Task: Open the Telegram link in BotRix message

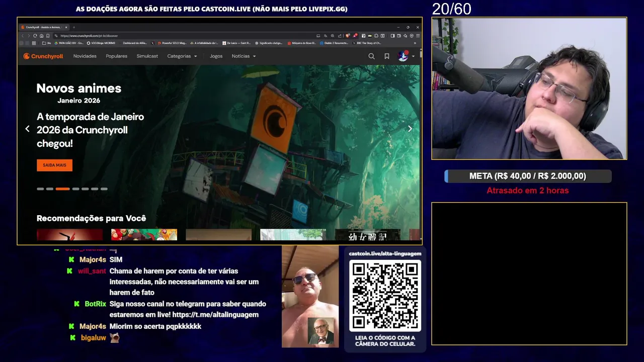Action: point(215,315)
